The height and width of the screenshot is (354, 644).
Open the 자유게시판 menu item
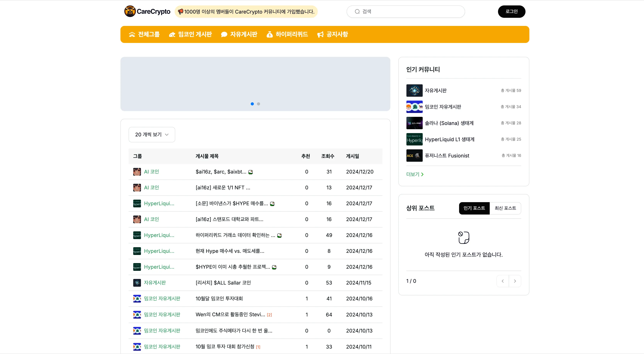pos(239,34)
